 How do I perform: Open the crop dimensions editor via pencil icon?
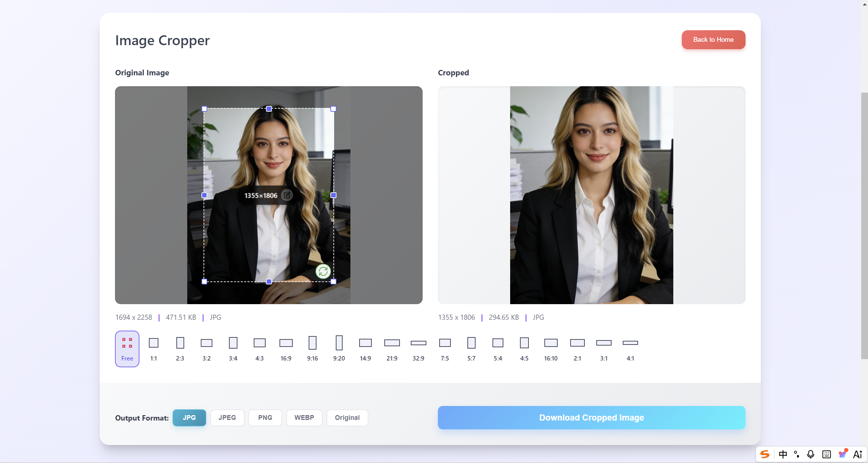pyautogui.click(x=287, y=195)
